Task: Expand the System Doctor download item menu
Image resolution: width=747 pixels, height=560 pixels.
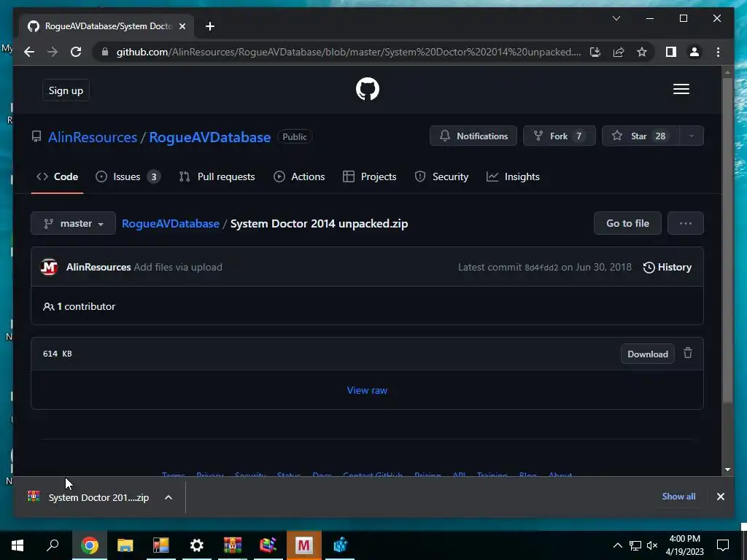Action: [x=169, y=497]
